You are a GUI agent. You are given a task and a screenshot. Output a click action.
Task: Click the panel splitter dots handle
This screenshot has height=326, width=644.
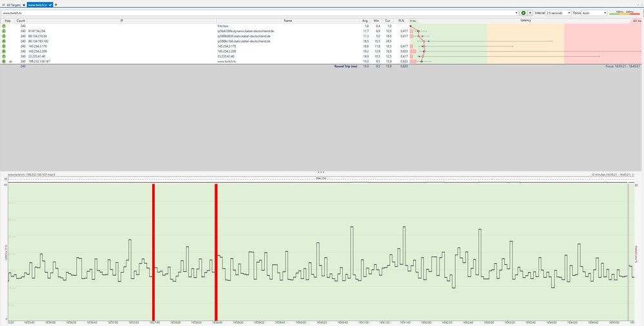click(x=321, y=173)
